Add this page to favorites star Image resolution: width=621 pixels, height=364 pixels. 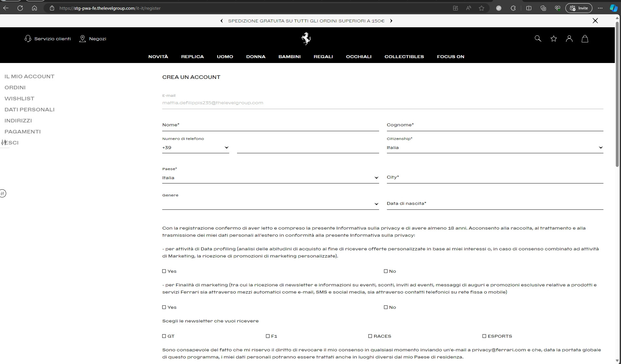tap(482, 8)
